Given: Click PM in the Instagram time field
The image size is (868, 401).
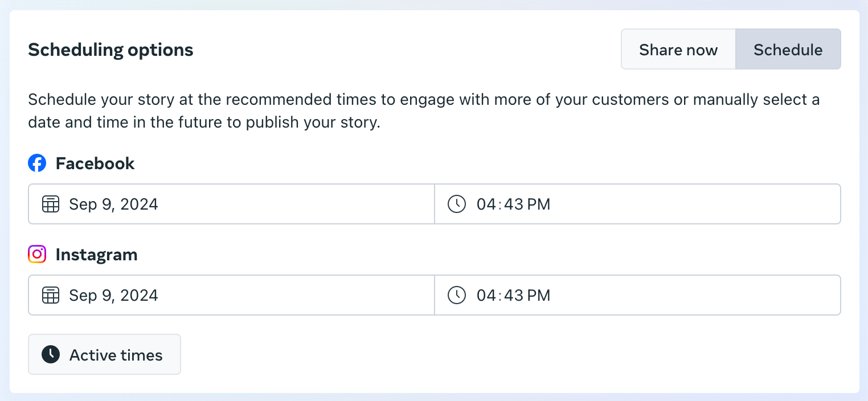Looking at the screenshot, I should point(538,295).
